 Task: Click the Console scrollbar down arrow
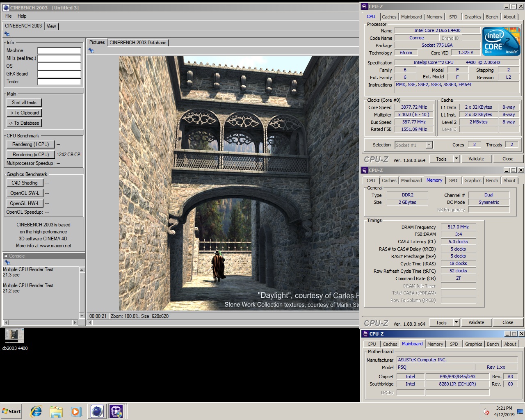coord(82,316)
